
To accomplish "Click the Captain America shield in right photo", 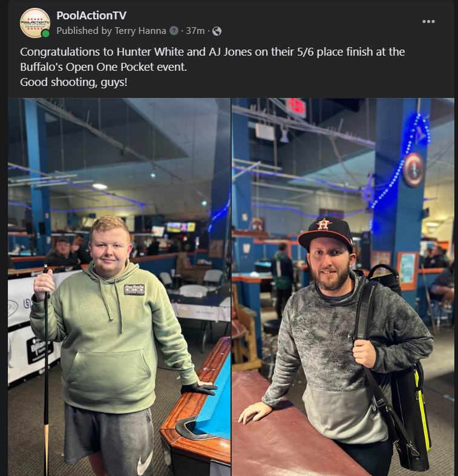I will point(413,170).
